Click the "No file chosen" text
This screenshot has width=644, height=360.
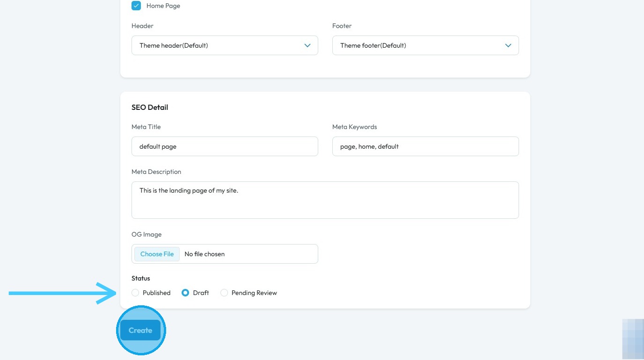(x=205, y=254)
